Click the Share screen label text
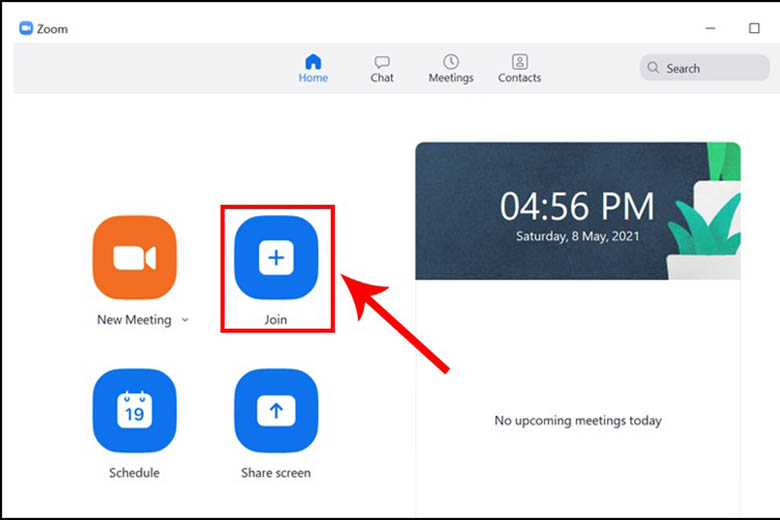 point(276,473)
